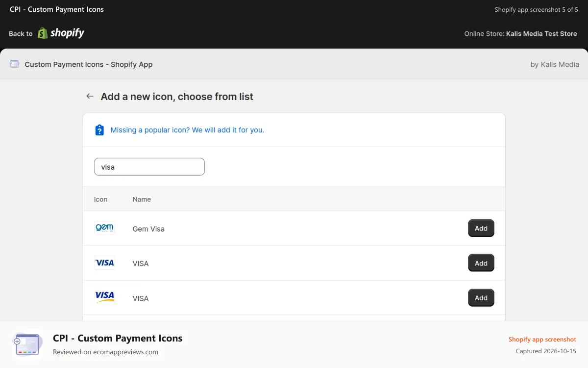Click Shopify app screenshot 5 of 5 text
This screenshot has height=368, width=588.
coord(536,9)
